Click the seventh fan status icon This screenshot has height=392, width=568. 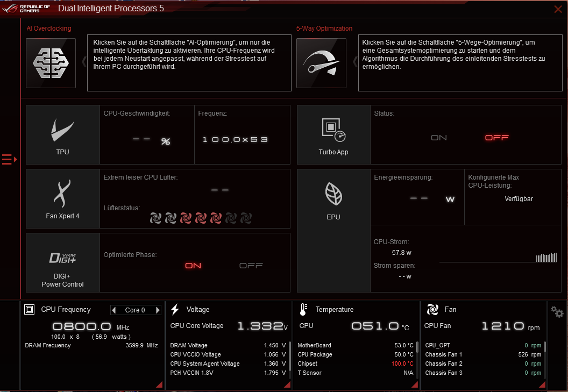coord(246,218)
